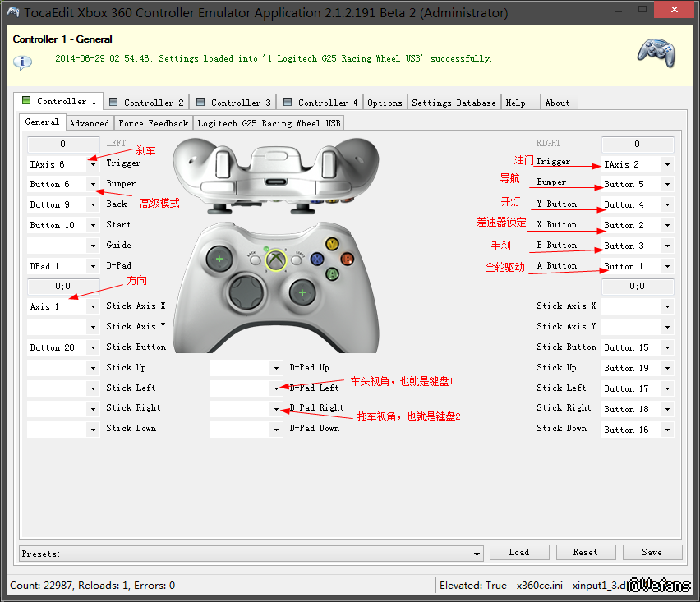Screen dimensions: 700x602
Task: Select the Logitech G25 Racing Wheel USB tab
Action: coord(269,123)
